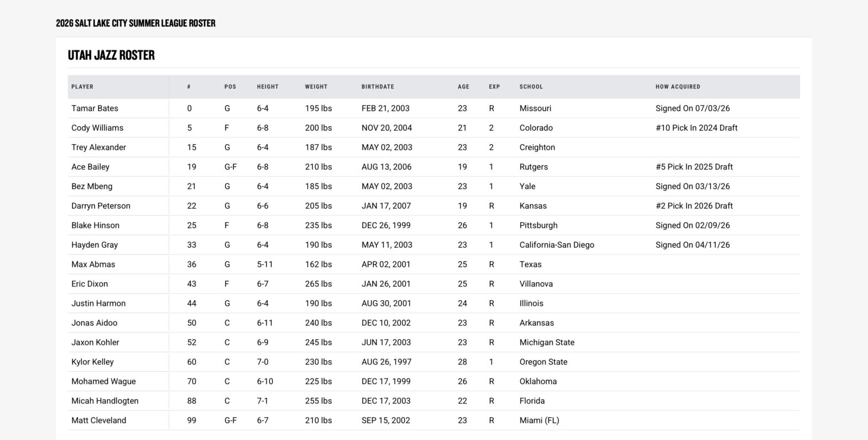The width and height of the screenshot is (868, 440).
Task: Click the Summer League Roster title
Action: tap(136, 23)
